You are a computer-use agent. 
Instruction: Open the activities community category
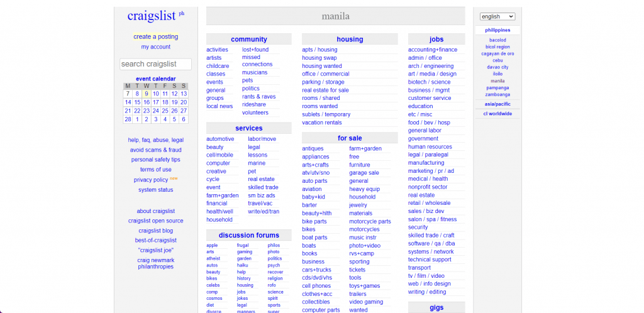217,50
